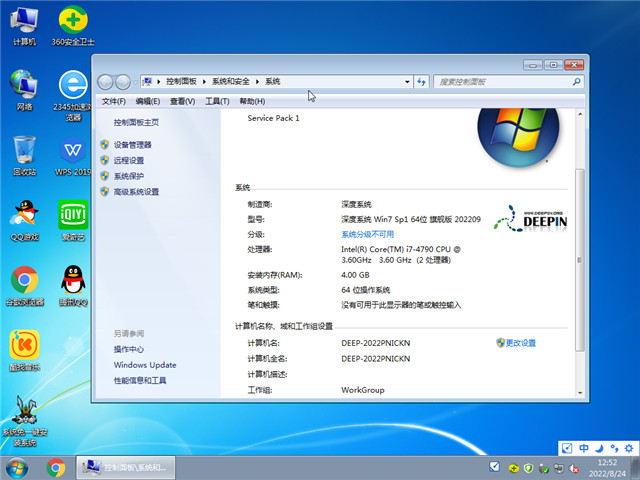
Task: Go to 控制面板主页 link
Action: coord(136,122)
